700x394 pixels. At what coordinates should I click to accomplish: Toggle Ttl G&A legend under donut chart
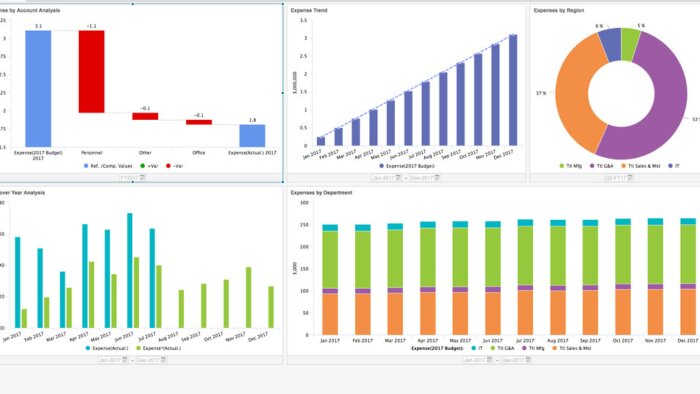[602, 166]
